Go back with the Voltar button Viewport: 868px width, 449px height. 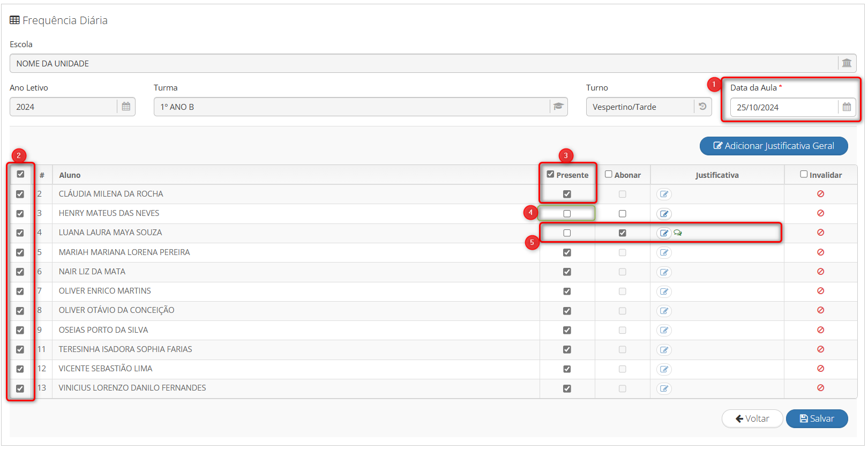point(752,418)
